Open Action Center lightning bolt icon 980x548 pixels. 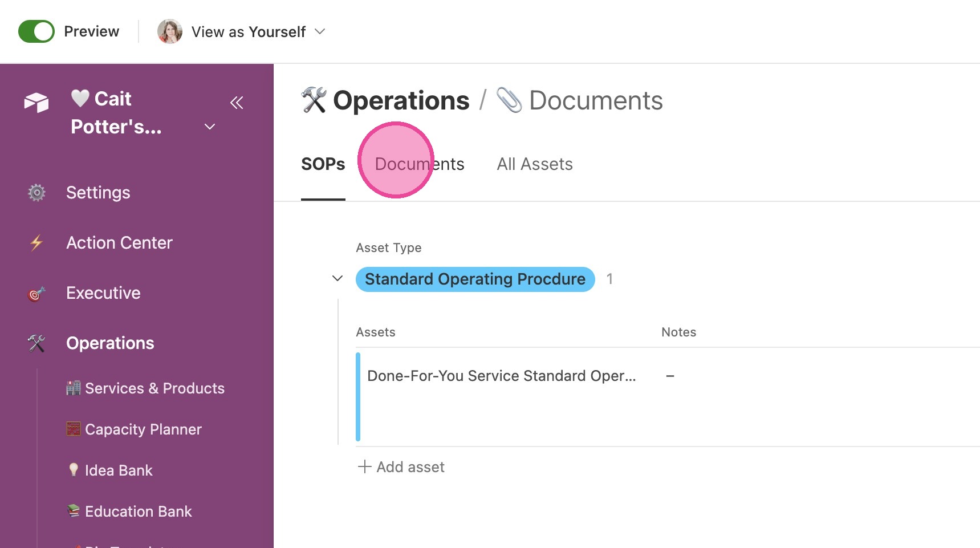[x=36, y=243]
